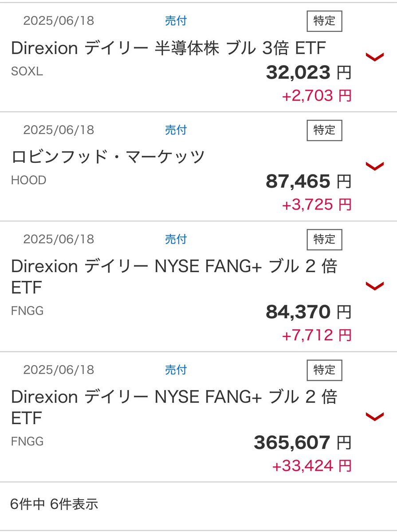This screenshot has width=397, height=532.
Task: Tap the 売付 label on the last FNGG entry
Action: click(x=176, y=370)
